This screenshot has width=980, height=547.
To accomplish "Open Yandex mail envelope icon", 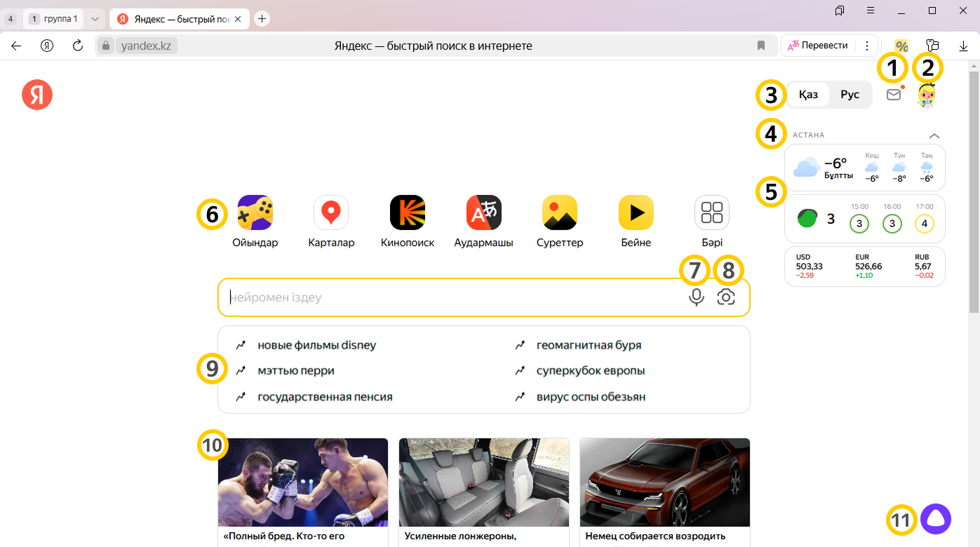I will (x=894, y=95).
